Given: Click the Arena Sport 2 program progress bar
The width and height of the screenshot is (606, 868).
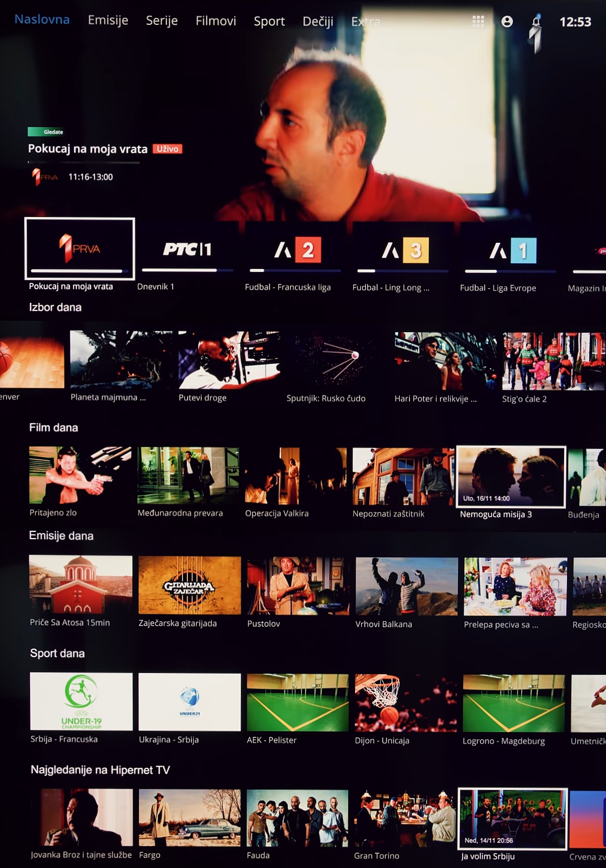Looking at the screenshot, I should [295, 271].
